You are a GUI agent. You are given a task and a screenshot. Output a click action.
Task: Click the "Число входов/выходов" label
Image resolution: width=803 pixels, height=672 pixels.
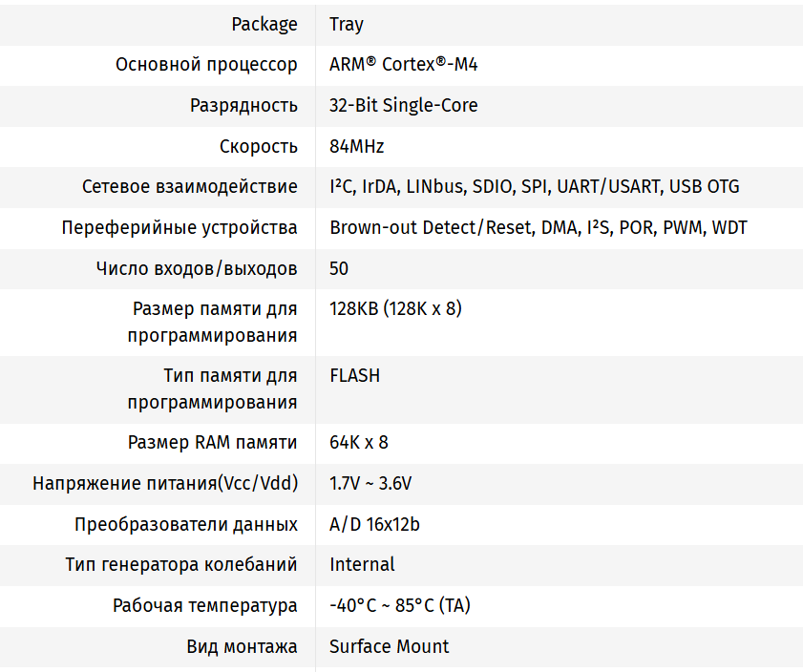tap(197, 268)
